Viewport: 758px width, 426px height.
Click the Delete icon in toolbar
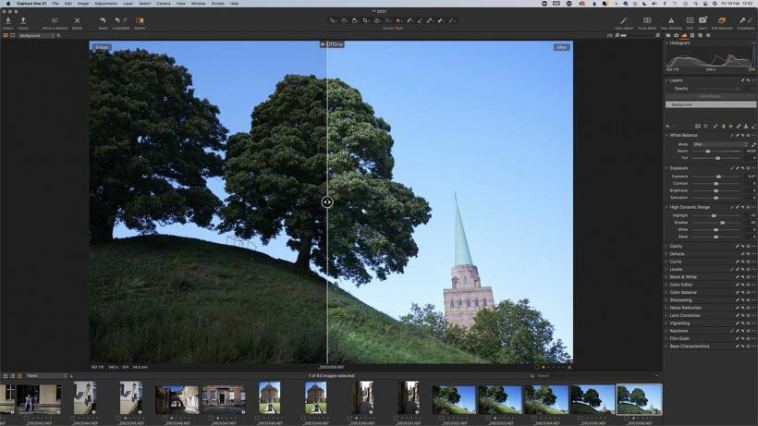(x=77, y=21)
